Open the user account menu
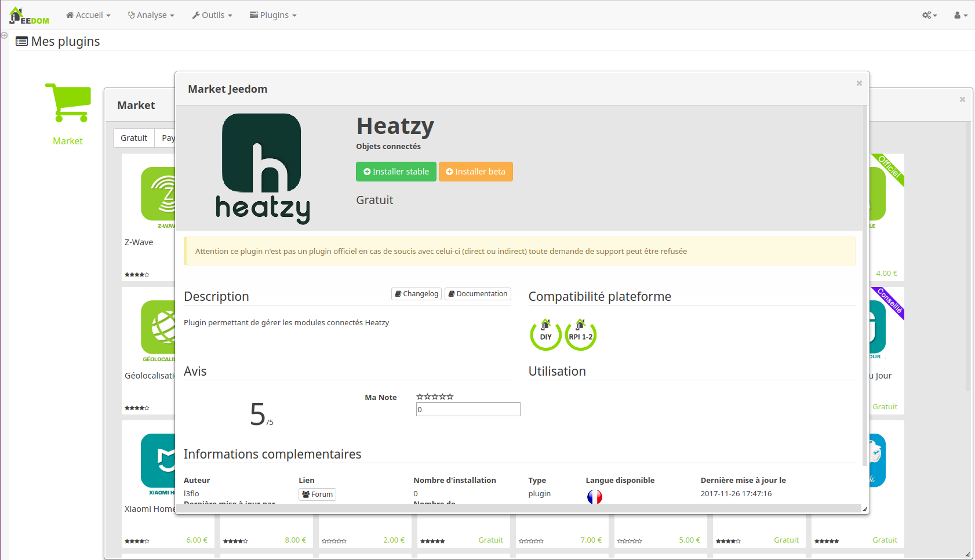This screenshot has height=560, width=975. pos(961,15)
